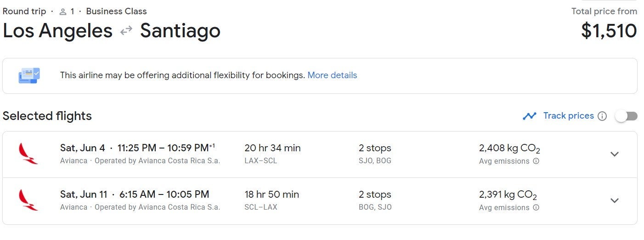Expand the Sat, Jun 11 flight details

point(614,200)
